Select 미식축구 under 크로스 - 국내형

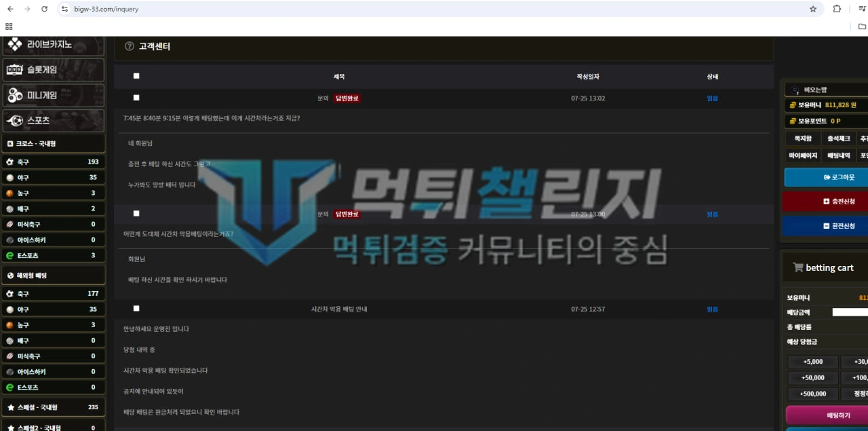[x=54, y=224]
